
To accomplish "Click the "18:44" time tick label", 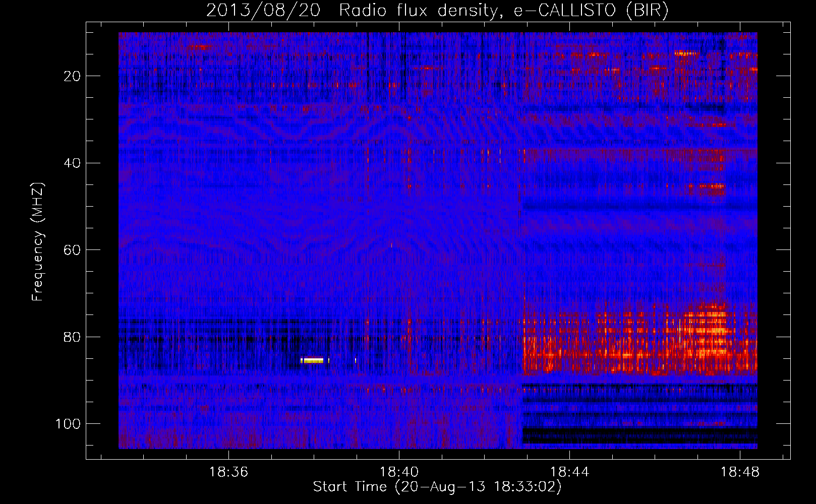I will [570, 472].
